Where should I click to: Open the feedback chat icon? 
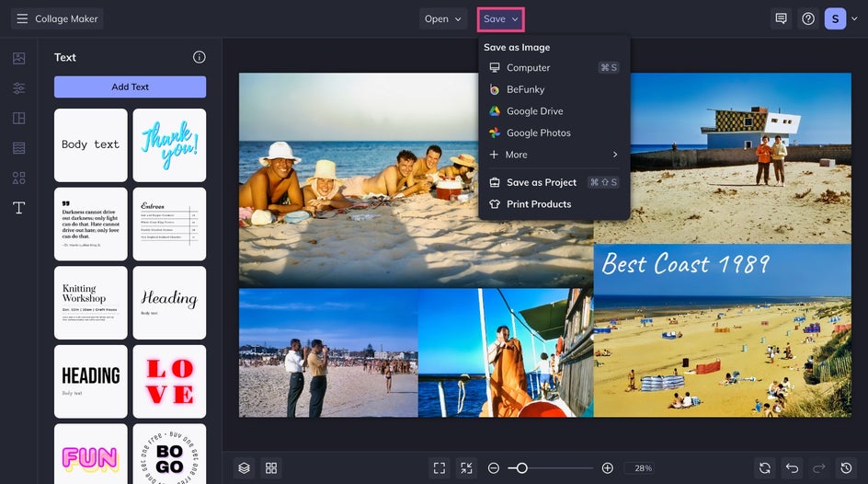click(x=781, y=18)
